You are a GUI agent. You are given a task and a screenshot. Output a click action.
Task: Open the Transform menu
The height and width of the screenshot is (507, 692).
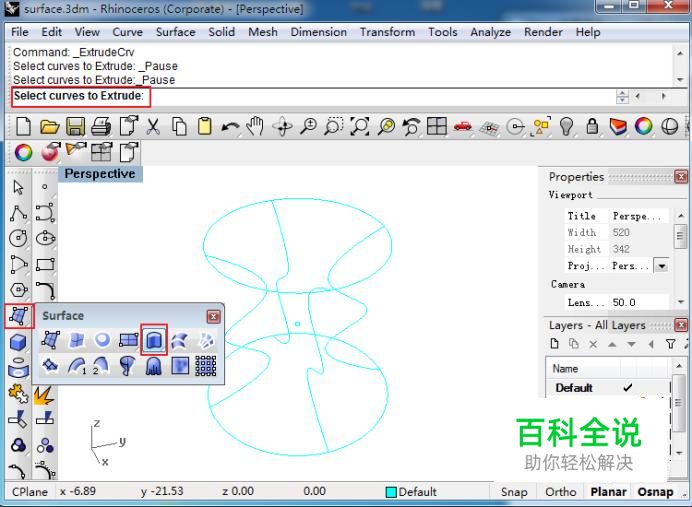pos(387,32)
